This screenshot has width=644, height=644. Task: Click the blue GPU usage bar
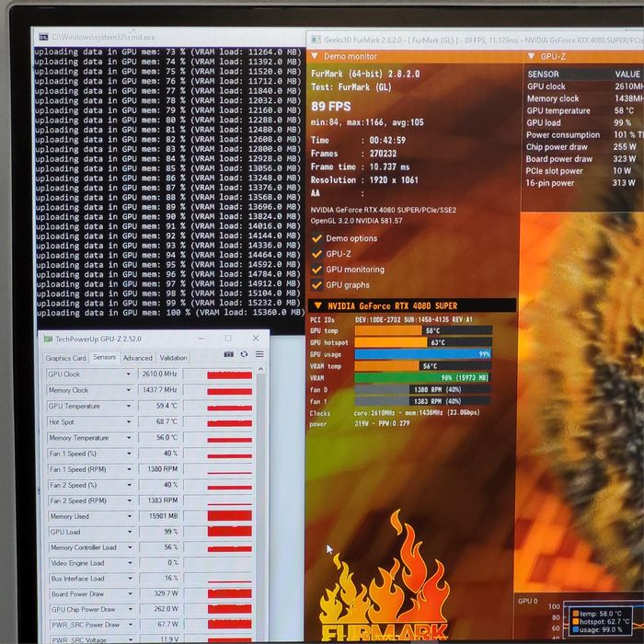[423, 354]
